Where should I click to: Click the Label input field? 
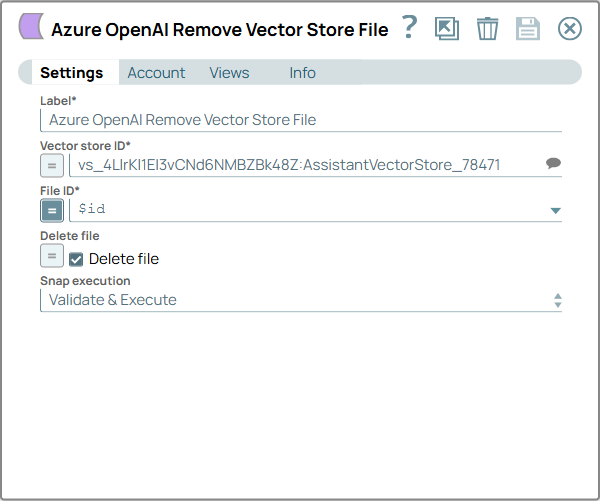[x=301, y=120]
